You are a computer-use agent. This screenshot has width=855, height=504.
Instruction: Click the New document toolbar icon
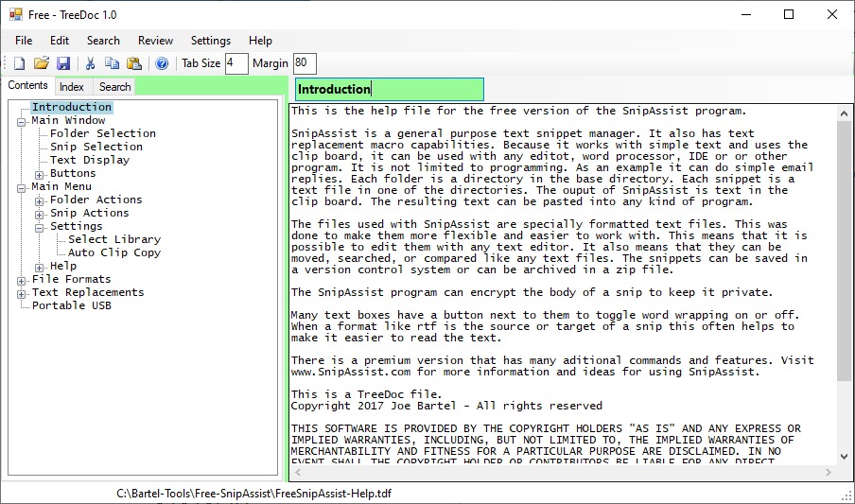click(20, 63)
